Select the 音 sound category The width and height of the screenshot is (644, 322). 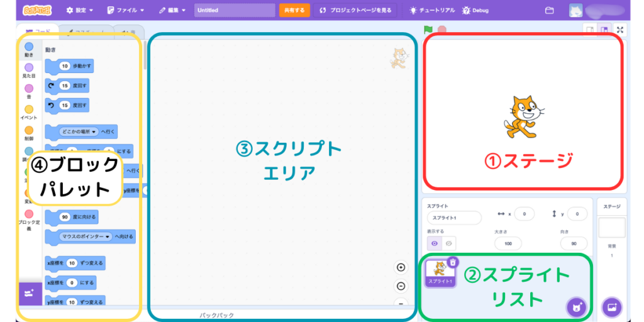click(29, 92)
